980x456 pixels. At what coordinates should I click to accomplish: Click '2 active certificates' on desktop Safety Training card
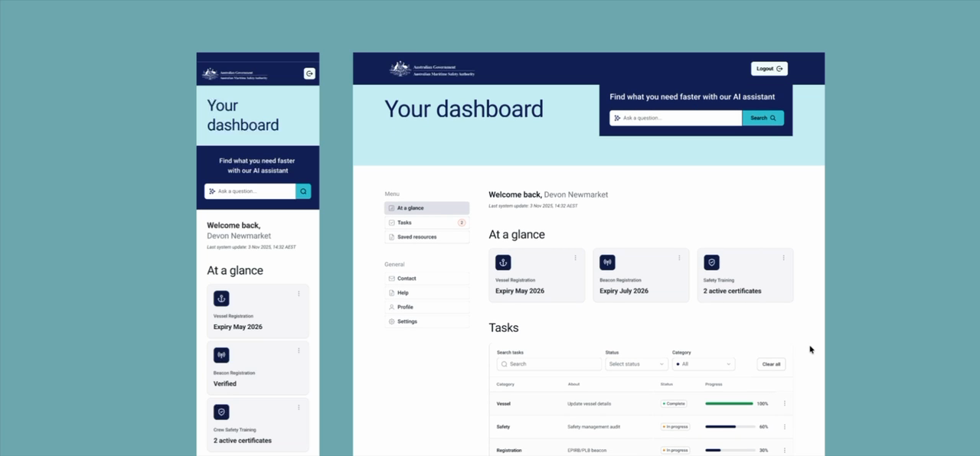click(733, 291)
